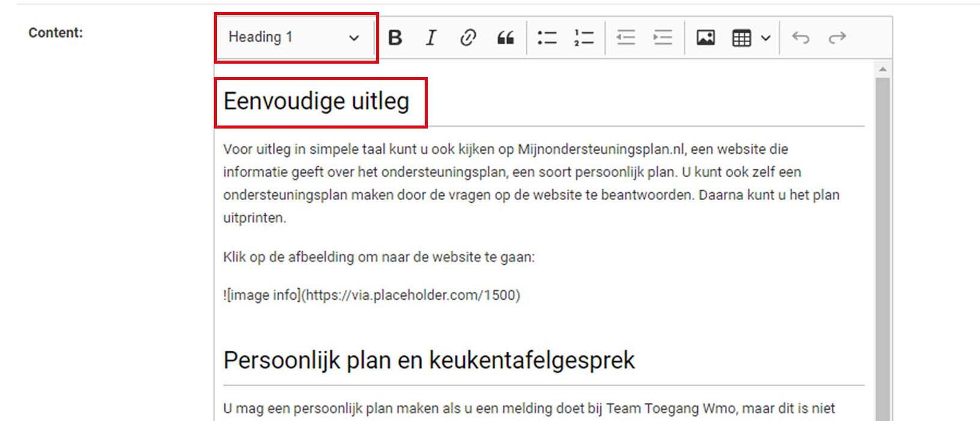Apply italic formatting
Viewport: 980px width, 421px height.
point(431,38)
